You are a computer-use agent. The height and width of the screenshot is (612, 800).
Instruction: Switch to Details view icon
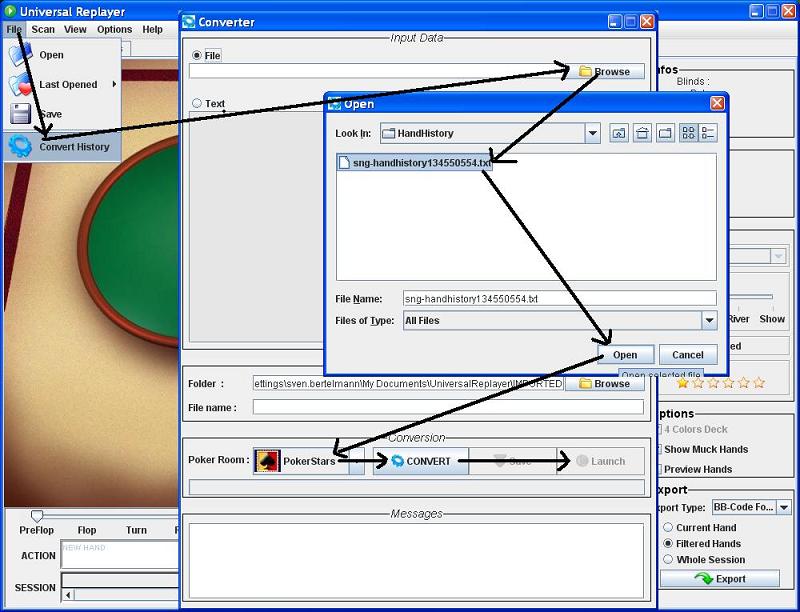[x=708, y=134]
